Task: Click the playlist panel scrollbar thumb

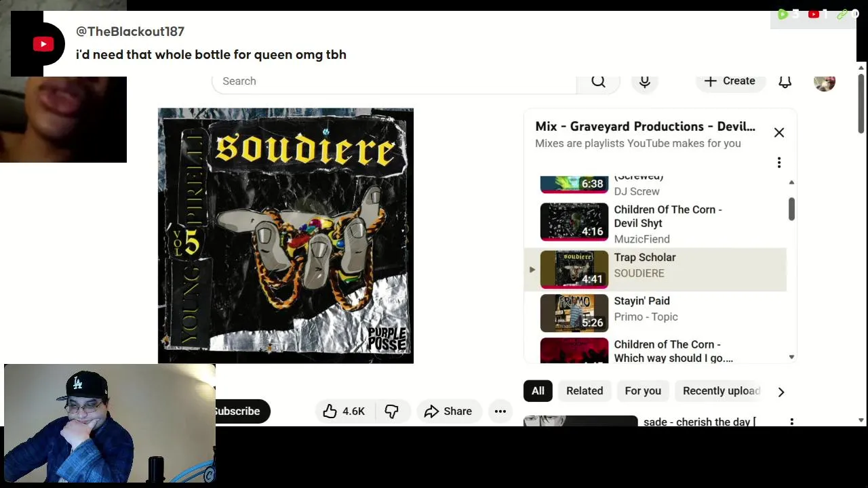Action: coord(791,209)
